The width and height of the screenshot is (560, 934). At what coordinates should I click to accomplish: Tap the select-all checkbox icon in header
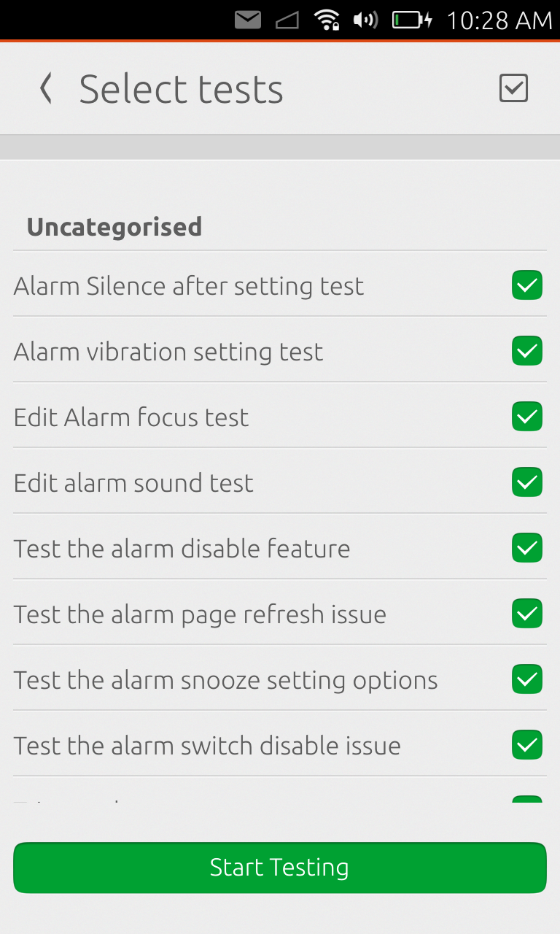pos(513,88)
